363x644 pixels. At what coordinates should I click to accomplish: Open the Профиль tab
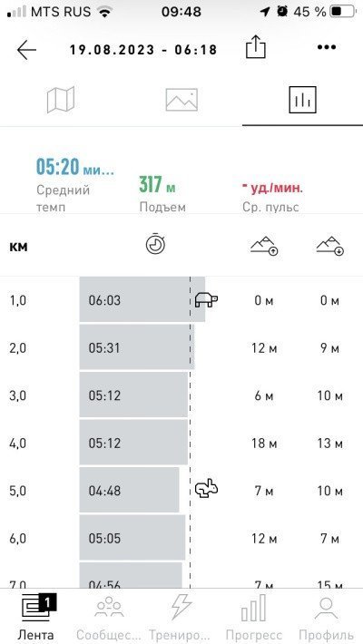click(x=326, y=617)
